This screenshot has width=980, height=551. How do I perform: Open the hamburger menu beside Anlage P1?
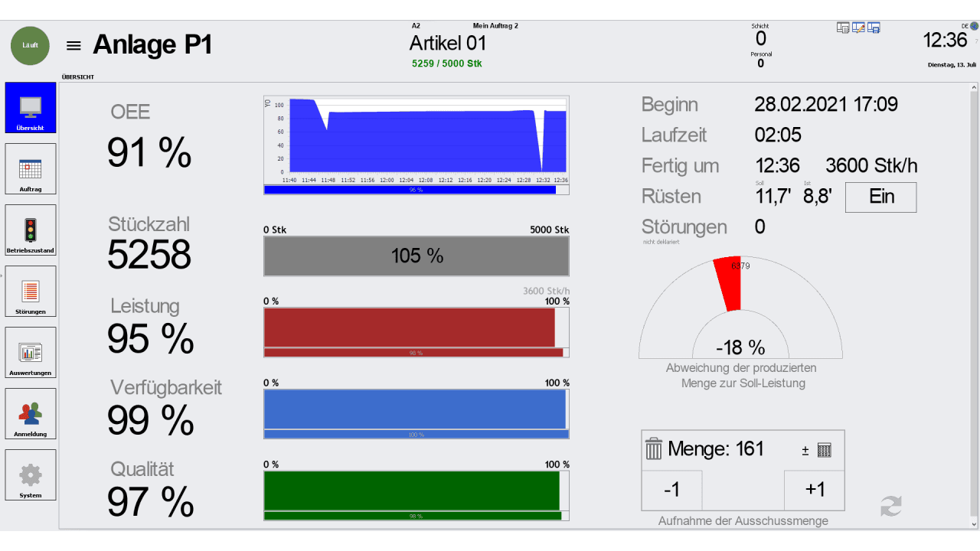click(73, 46)
